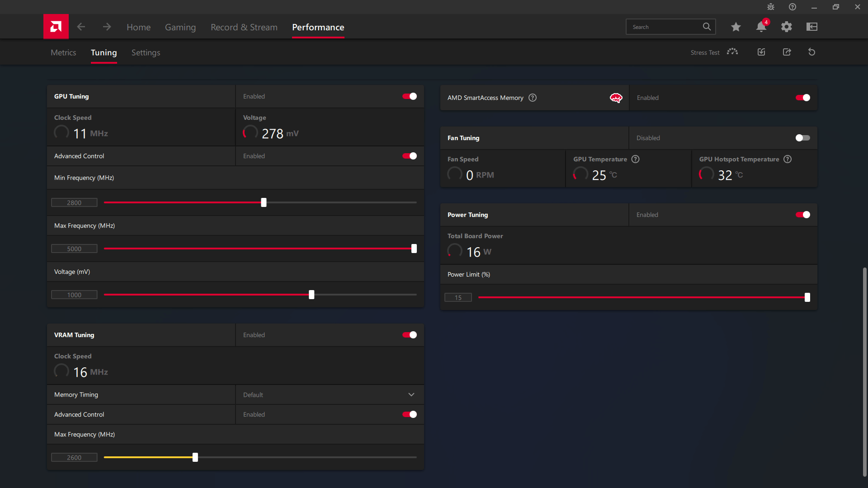Viewport: 868px width, 488px height.
Task: Select the Tuning sub-tab
Action: 104,52
